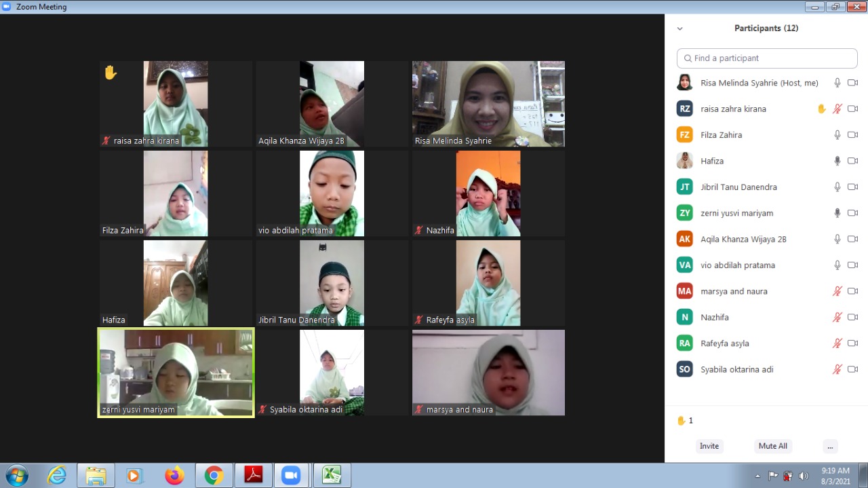Viewport: 868px width, 488px height.
Task: Open Excel from the taskbar
Action: 332,476
